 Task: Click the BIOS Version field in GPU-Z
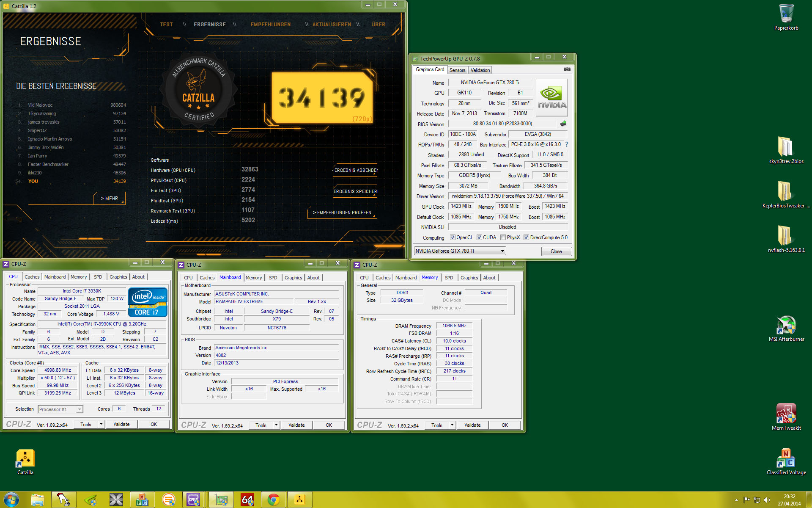click(502, 124)
